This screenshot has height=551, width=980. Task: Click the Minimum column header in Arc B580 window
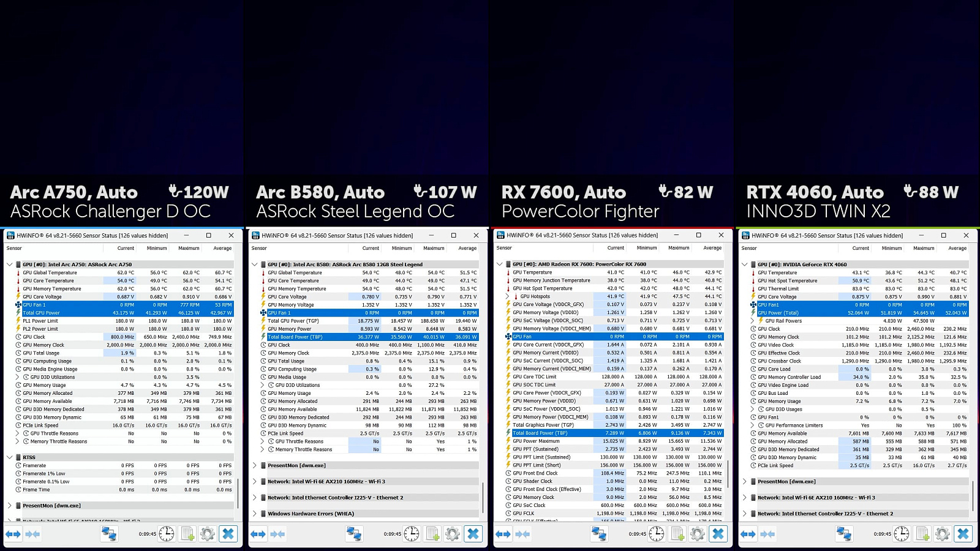point(402,249)
